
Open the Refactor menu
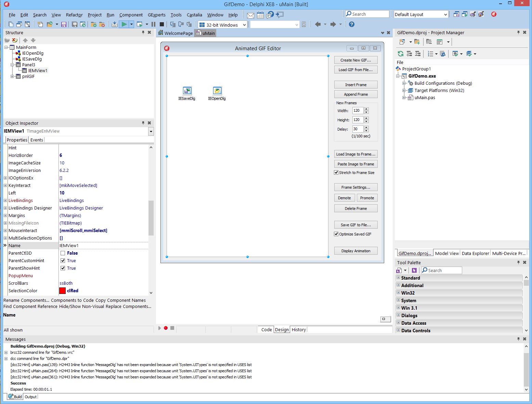point(74,15)
